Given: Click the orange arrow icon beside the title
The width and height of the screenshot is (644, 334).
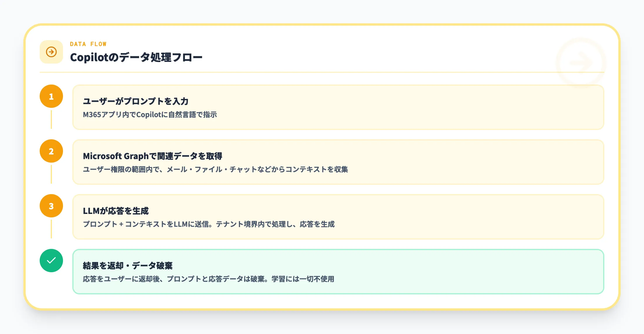Looking at the screenshot, I should tap(51, 52).
